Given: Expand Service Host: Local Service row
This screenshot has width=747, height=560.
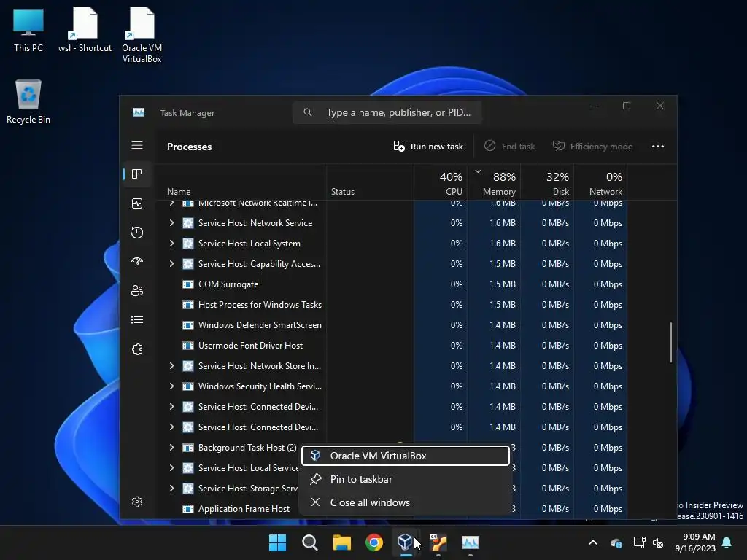Looking at the screenshot, I should (x=171, y=468).
